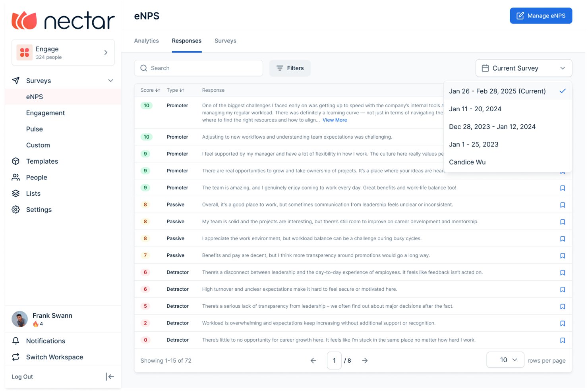Bookmark the 'My team is solid' response
Image resolution: width=588 pixels, height=392 pixels.
pos(563,222)
